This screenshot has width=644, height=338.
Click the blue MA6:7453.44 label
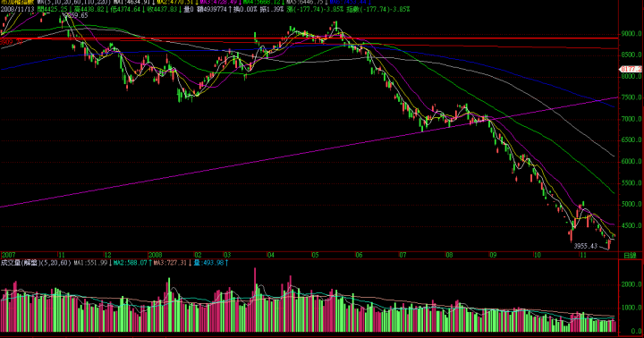pyautogui.click(x=347, y=3)
